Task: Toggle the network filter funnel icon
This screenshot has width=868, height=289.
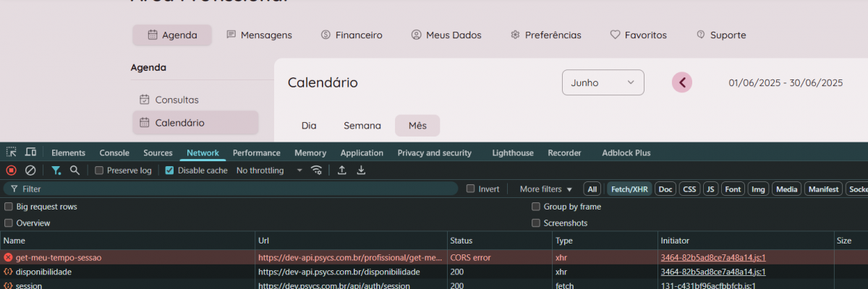Action: click(x=56, y=171)
